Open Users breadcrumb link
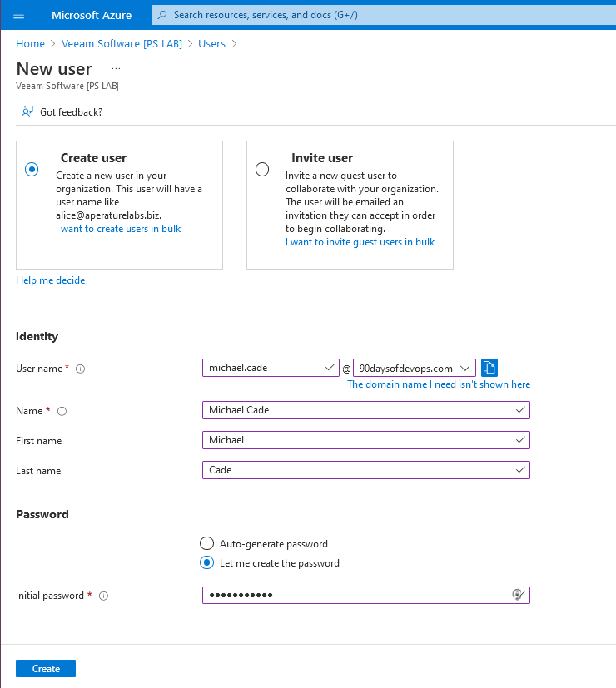The height and width of the screenshot is (688, 616). [211, 43]
